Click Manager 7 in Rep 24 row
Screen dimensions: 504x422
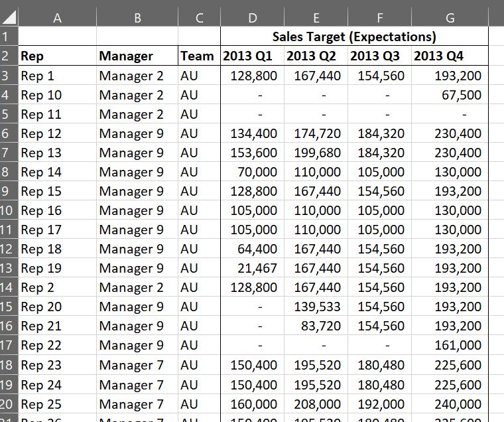(x=137, y=385)
